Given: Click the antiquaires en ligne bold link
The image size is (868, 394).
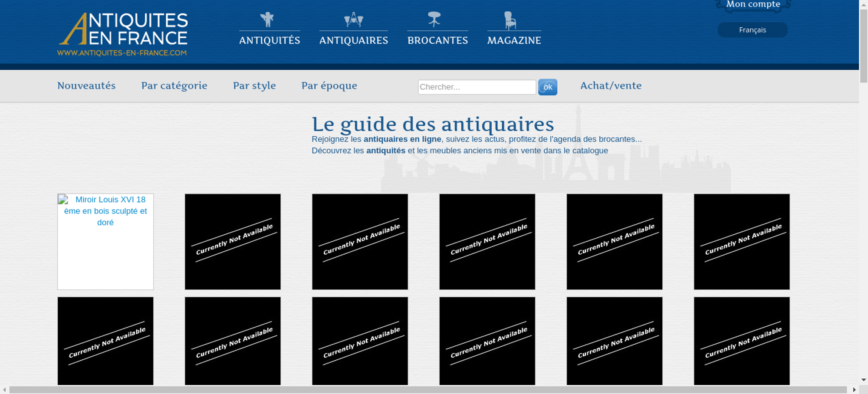Looking at the screenshot, I should pos(402,139).
